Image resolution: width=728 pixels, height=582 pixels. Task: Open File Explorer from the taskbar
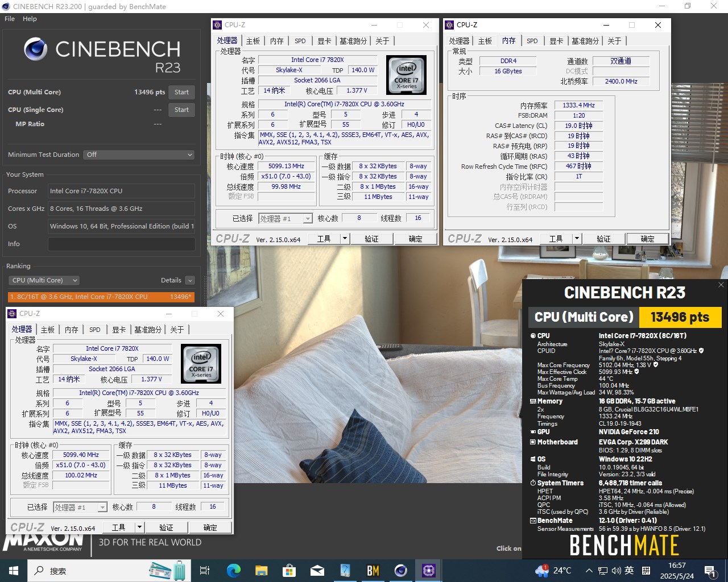(x=262, y=571)
